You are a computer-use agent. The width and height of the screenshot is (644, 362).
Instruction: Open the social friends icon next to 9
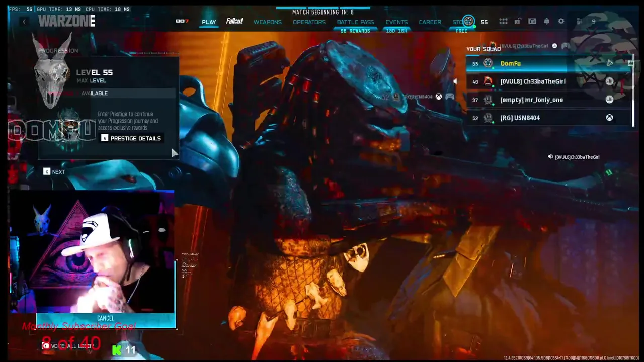click(x=580, y=21)
